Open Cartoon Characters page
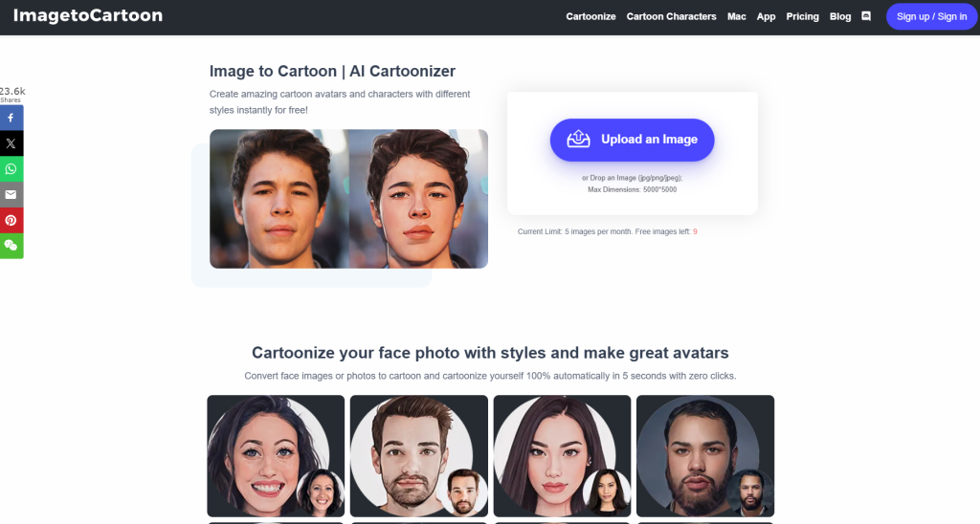Viewport: 980px width, 524px height. 671,17
